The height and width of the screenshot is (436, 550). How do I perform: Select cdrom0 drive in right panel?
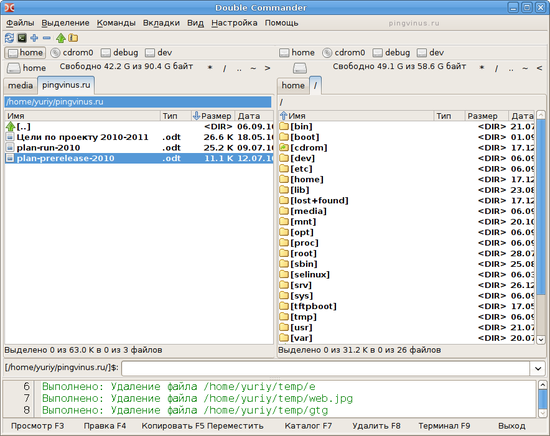pyautogui.click(x=344, y=53)
